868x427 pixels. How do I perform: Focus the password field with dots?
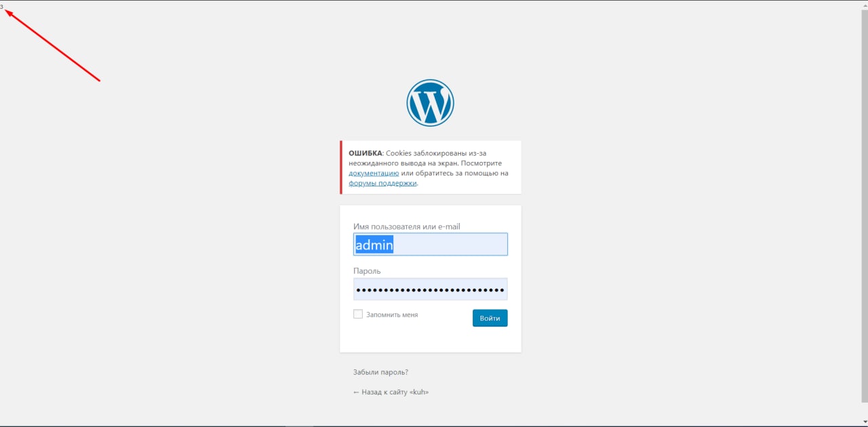pos(430,289)
